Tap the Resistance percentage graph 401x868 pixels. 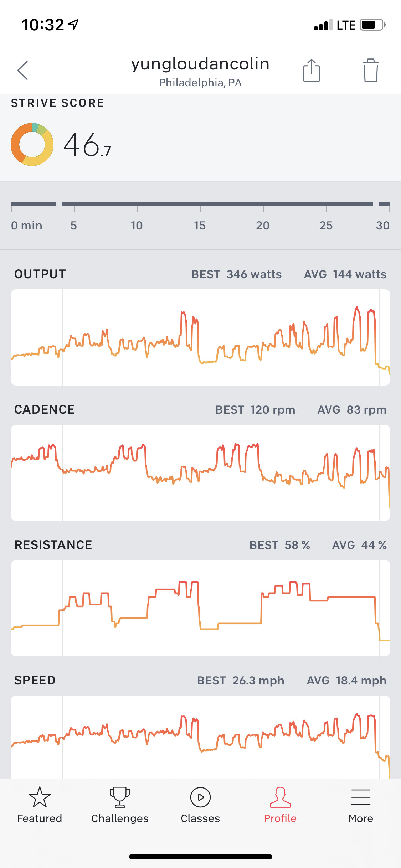(200, 608)
